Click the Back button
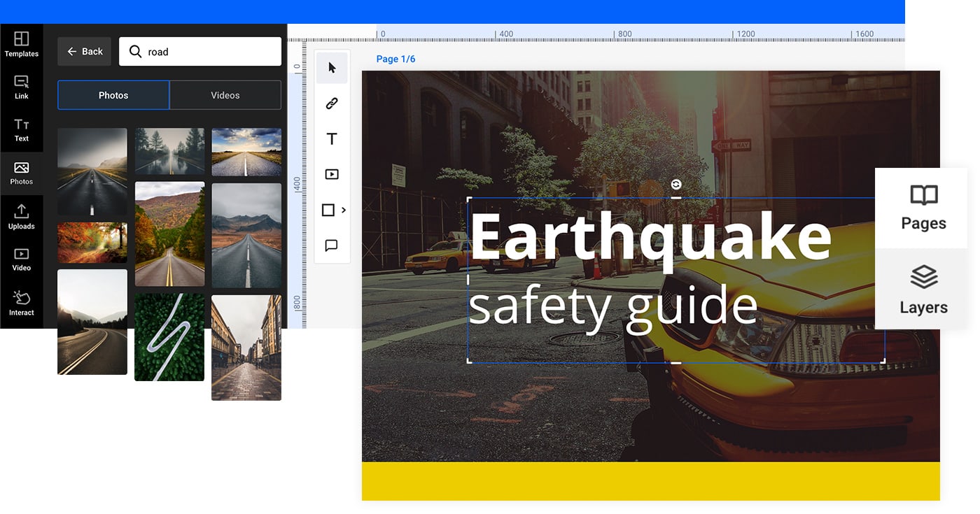The height and width of the screenshot is (514, 980). pos(84,52)
